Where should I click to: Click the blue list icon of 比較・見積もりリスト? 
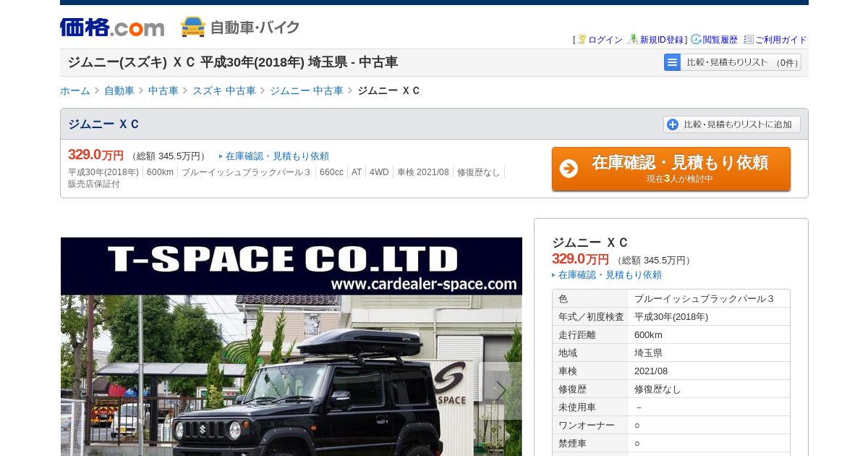point(672,62)
